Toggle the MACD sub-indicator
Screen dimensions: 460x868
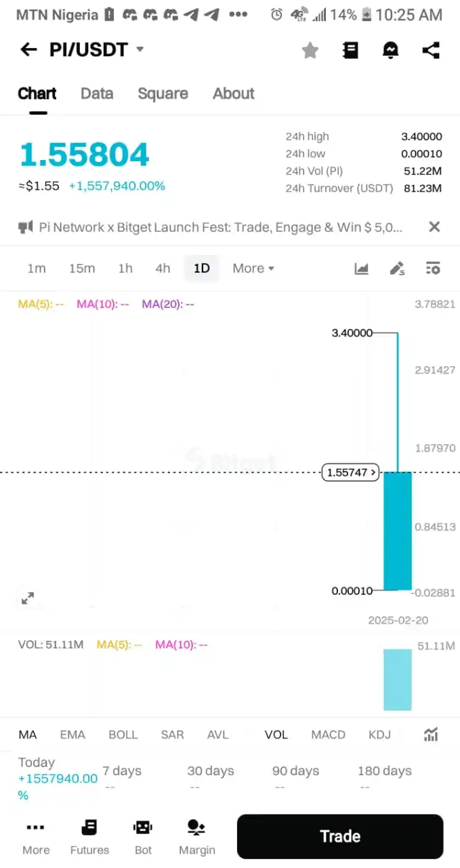[328, 734]
